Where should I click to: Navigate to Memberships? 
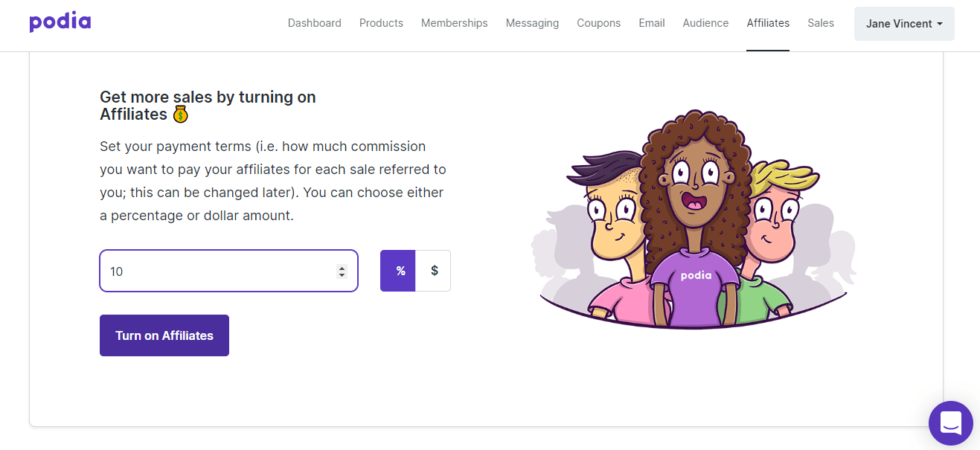455,23
